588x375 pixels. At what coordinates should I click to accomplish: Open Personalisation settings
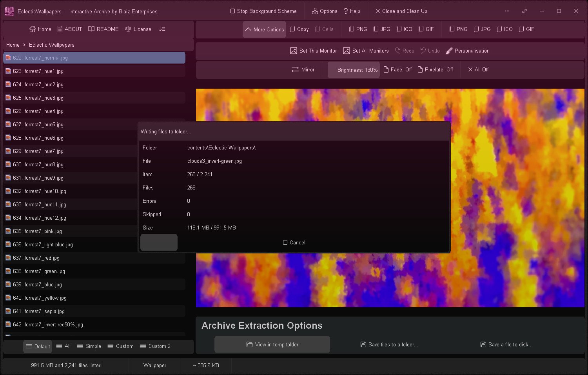(x=468, y=51)
